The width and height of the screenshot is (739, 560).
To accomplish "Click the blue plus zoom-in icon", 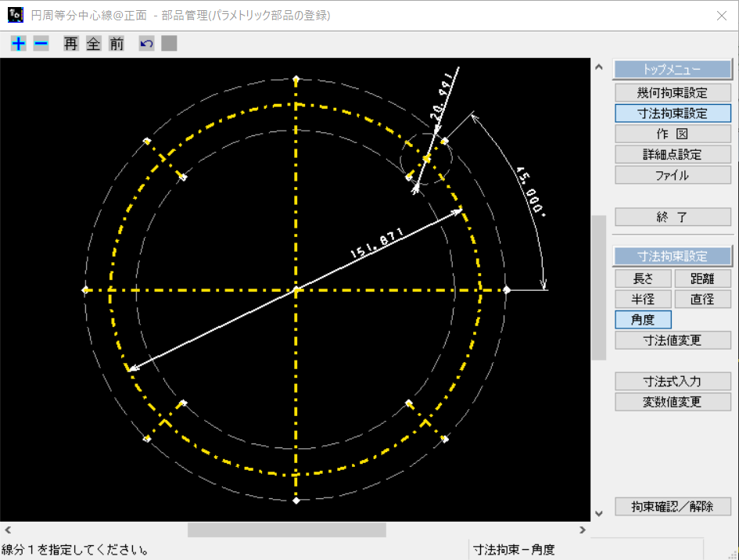I will coord(19,44).
